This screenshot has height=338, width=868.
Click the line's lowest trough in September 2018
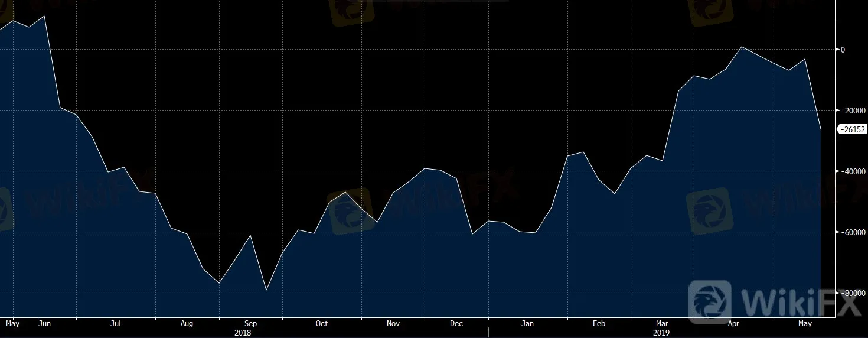point(266,290)
